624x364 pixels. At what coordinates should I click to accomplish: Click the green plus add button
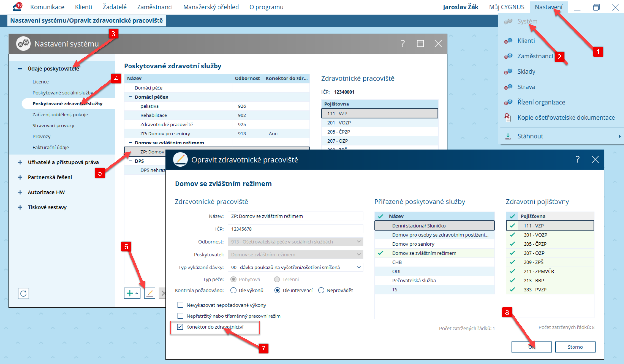coord(130,294)
